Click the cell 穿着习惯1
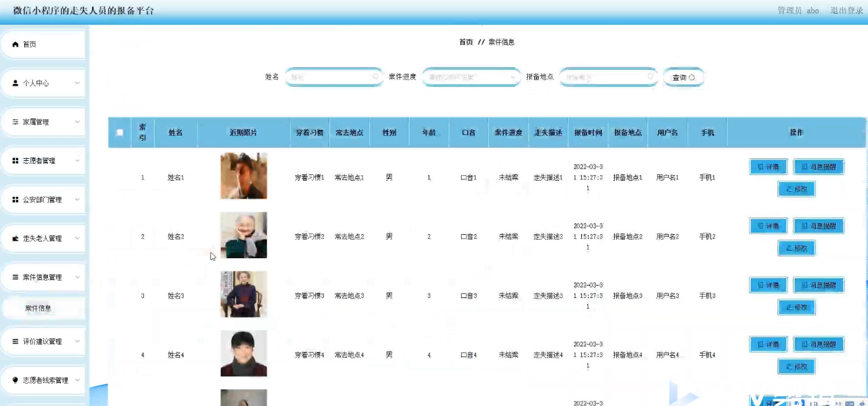868x406 pixels. 310,178
